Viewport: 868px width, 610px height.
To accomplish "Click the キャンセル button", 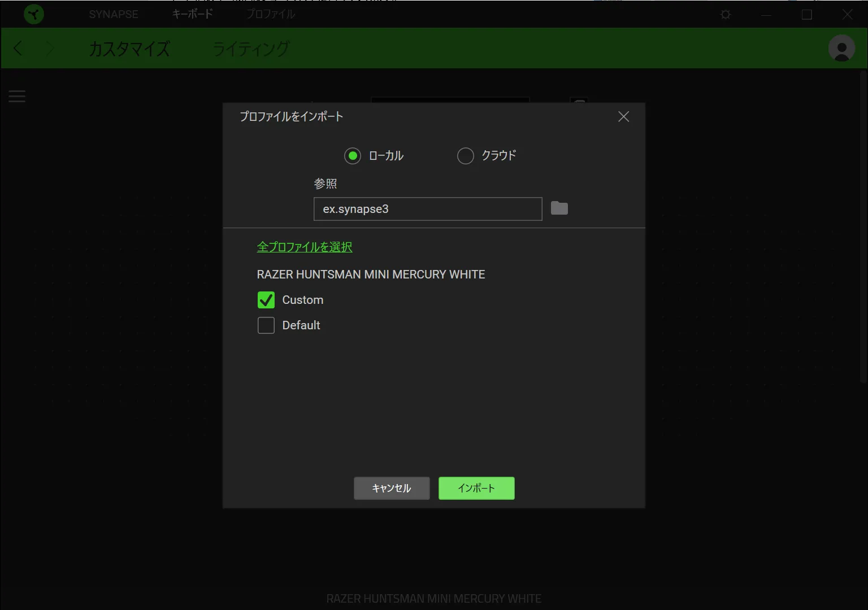I will [392, 489].
